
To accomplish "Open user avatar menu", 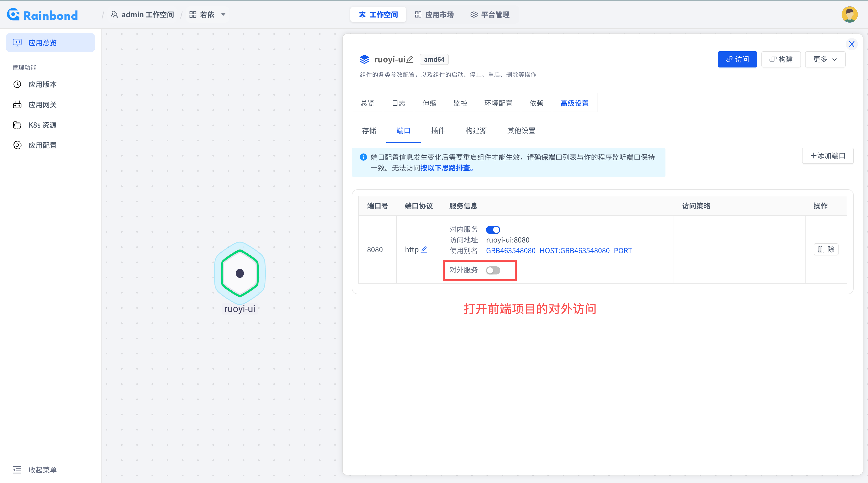I will (x=849, y=14).
